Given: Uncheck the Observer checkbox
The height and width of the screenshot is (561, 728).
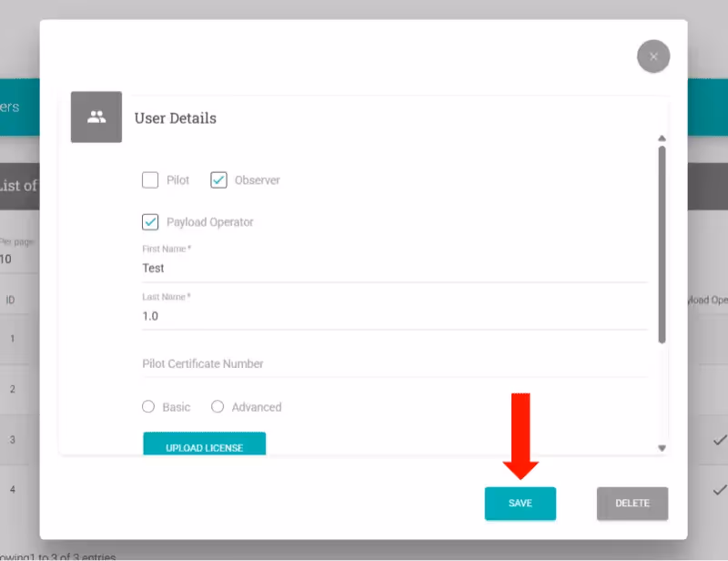Looking at the screenshot, I should (x=218, y=180).
